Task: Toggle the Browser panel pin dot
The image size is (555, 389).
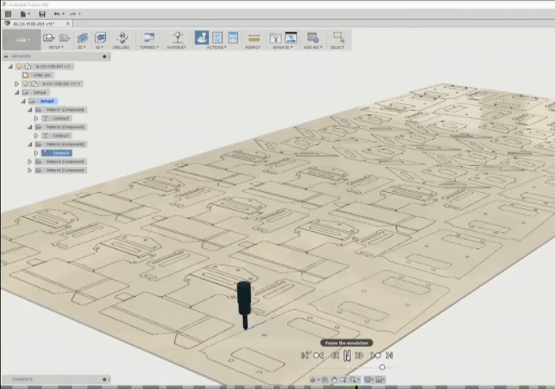Action: click(x=104, y=57)
